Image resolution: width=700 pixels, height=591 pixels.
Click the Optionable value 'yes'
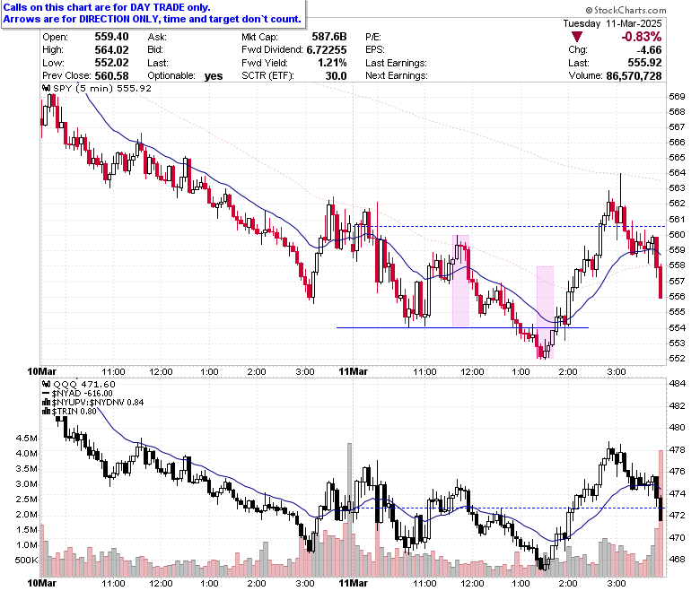pyautogui.click(x=214, y=76)
